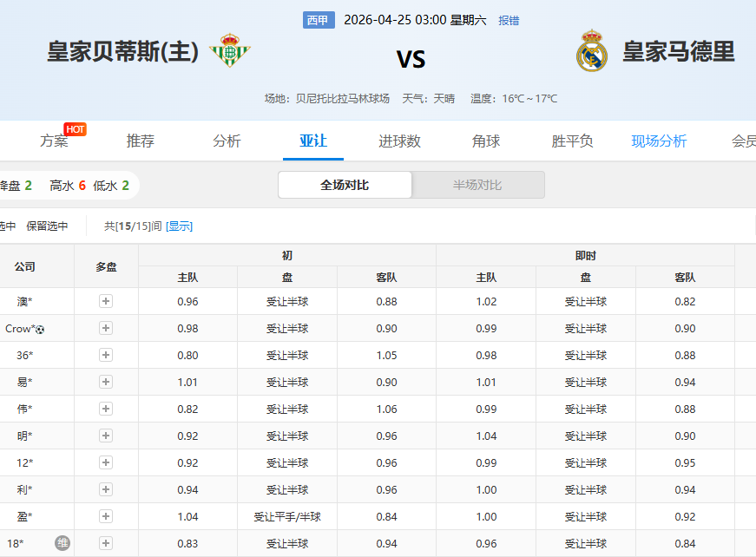Viewport: 756px width, 557px height.
Task: Switch to 半场对比 half-time comparison
Action: (477, 185)
